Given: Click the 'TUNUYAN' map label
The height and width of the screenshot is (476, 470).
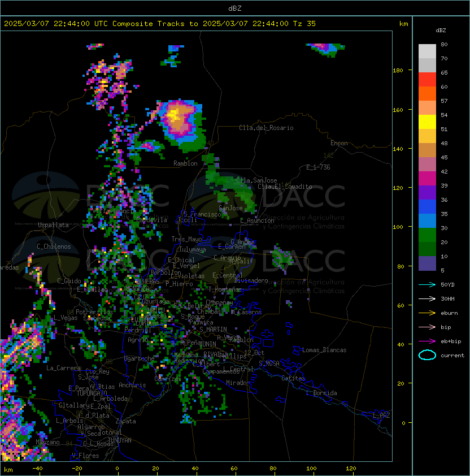Looking at the screenshot, I should coord(120,440).
